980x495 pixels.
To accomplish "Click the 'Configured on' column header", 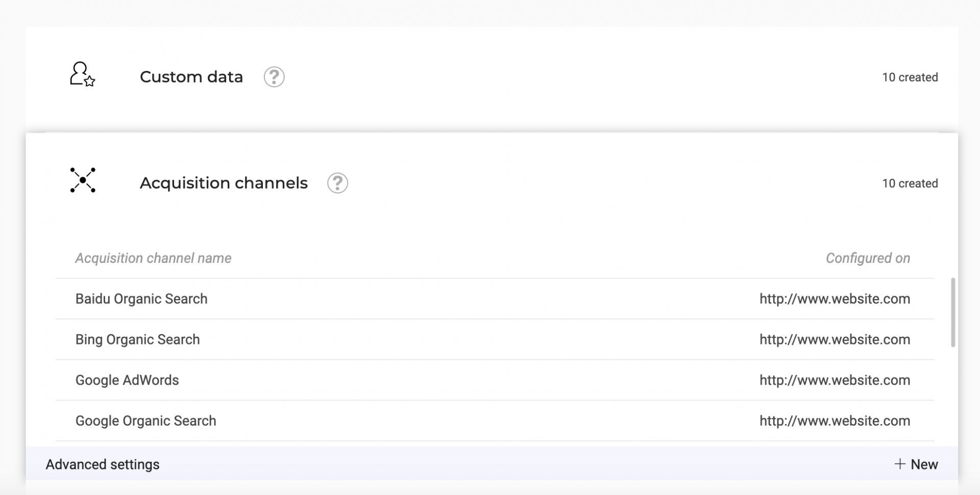I will coord(868,258).
